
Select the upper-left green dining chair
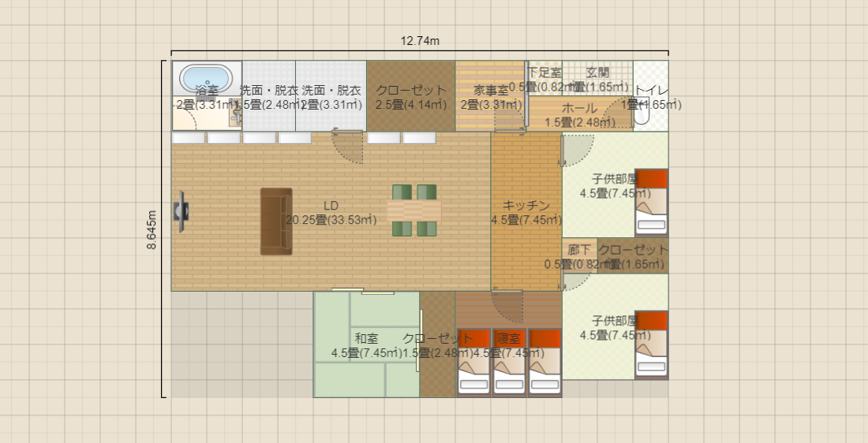pos(402,192)
